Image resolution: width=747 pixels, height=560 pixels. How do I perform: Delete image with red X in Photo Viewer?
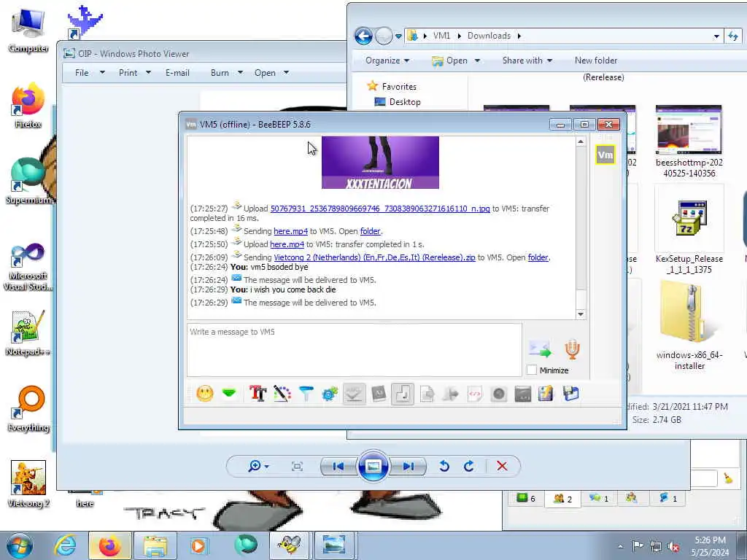click(502, 466)
